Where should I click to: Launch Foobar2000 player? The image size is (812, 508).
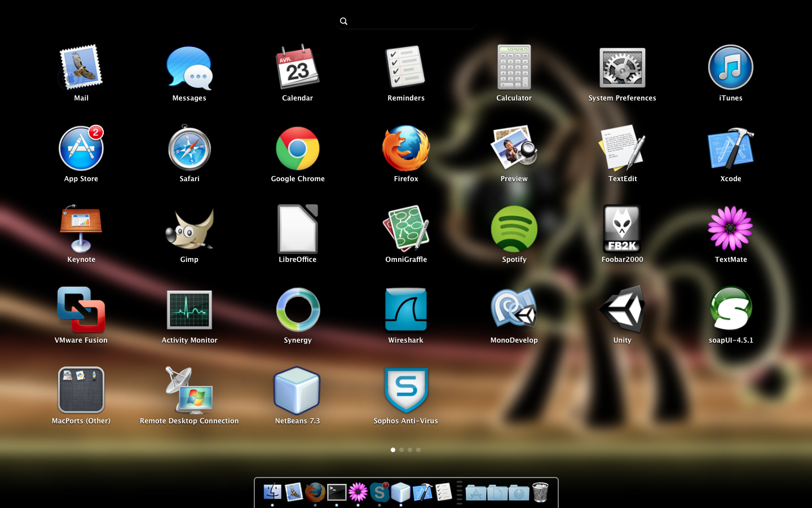[622, 229]
